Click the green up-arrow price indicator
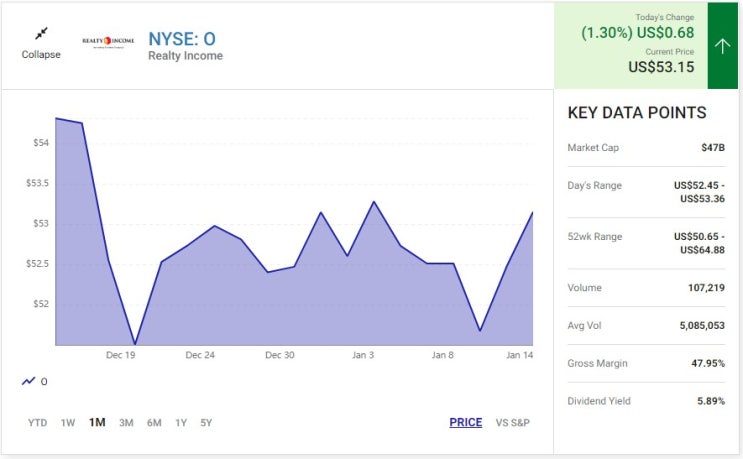743x459 pixels. click(723, 45)
